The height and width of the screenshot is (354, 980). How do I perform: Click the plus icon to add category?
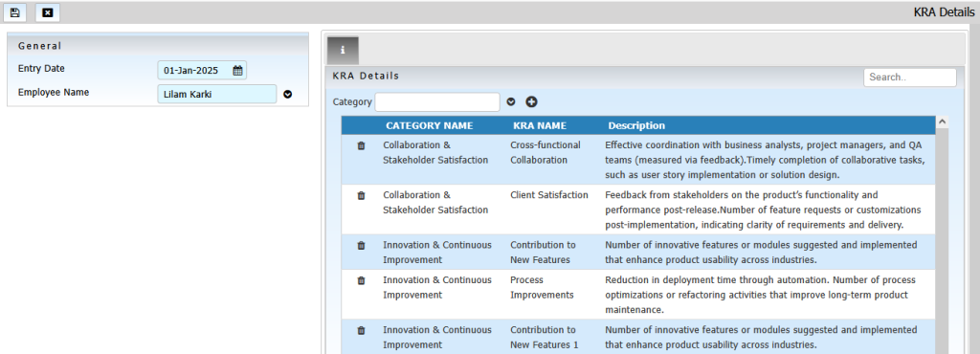pos(531,101)
